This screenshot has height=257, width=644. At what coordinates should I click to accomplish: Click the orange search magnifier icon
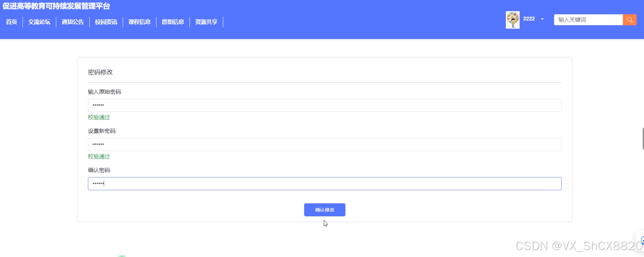click(629, 20)
